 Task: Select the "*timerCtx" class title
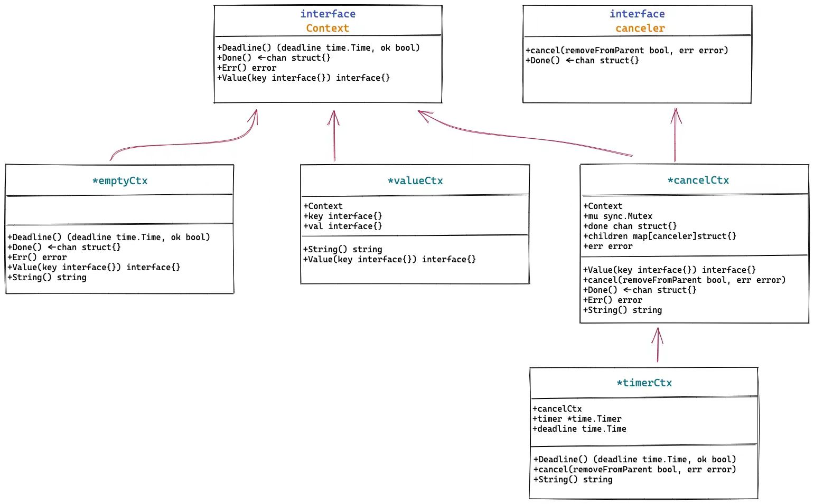click(x=644, y=383)
